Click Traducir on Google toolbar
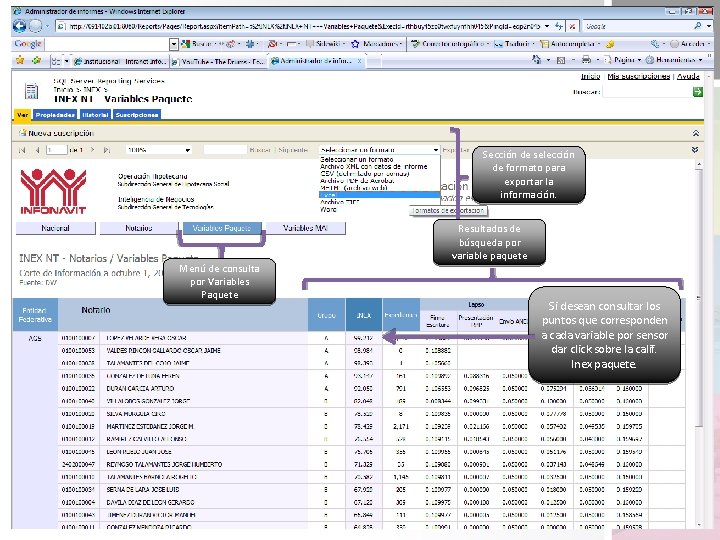The width and height of the screenshot is (720, 540). (x=512, y=44)
